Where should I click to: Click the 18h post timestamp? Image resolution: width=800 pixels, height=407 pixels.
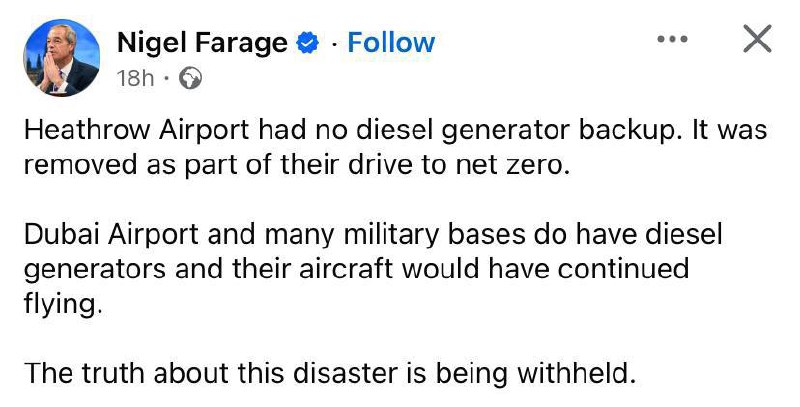pos(134,79)
